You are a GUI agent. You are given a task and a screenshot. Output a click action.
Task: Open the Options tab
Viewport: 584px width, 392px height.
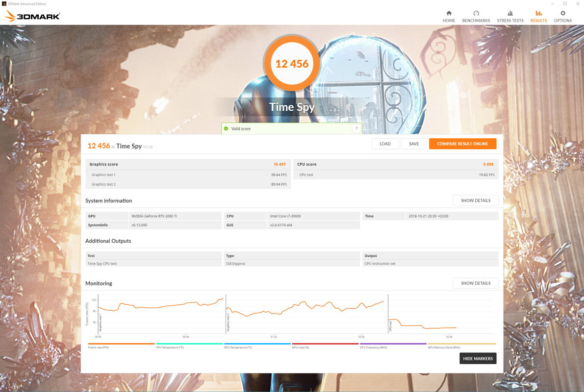[x=562, y=17]
